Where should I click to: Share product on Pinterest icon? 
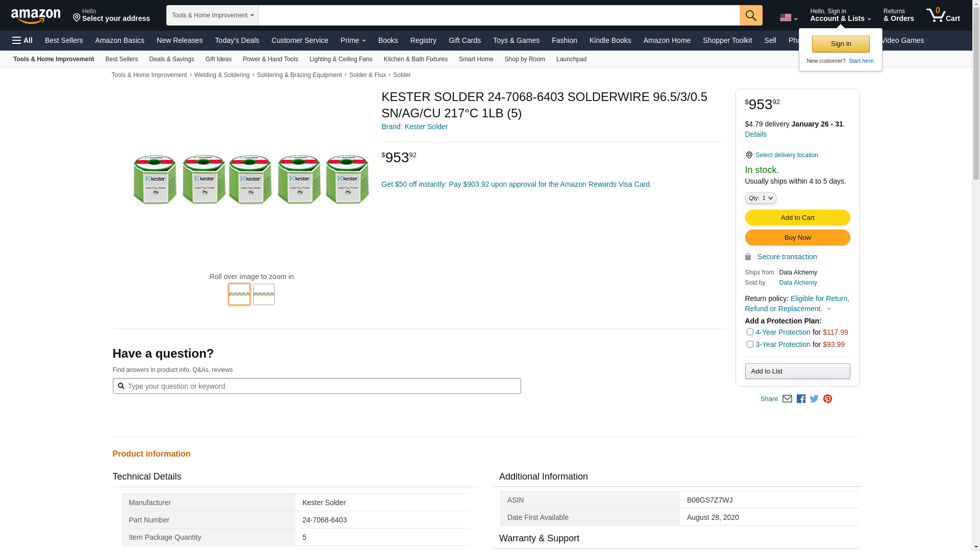pos(827,399)
